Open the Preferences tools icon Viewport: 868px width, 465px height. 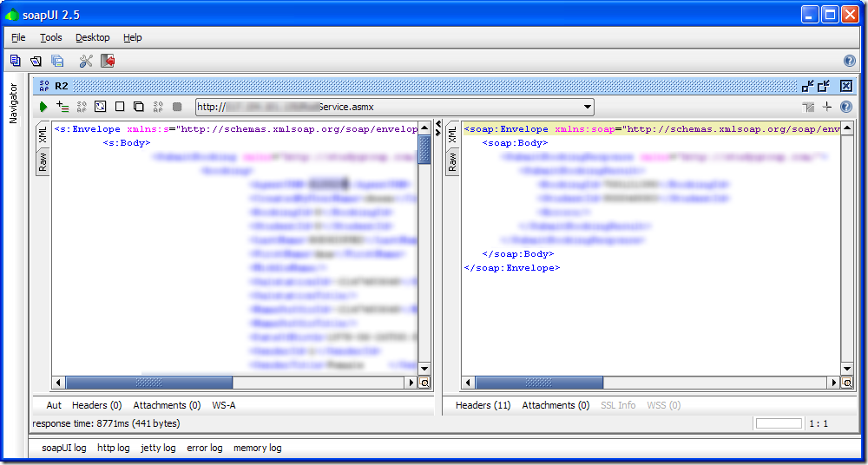point(86,61)
